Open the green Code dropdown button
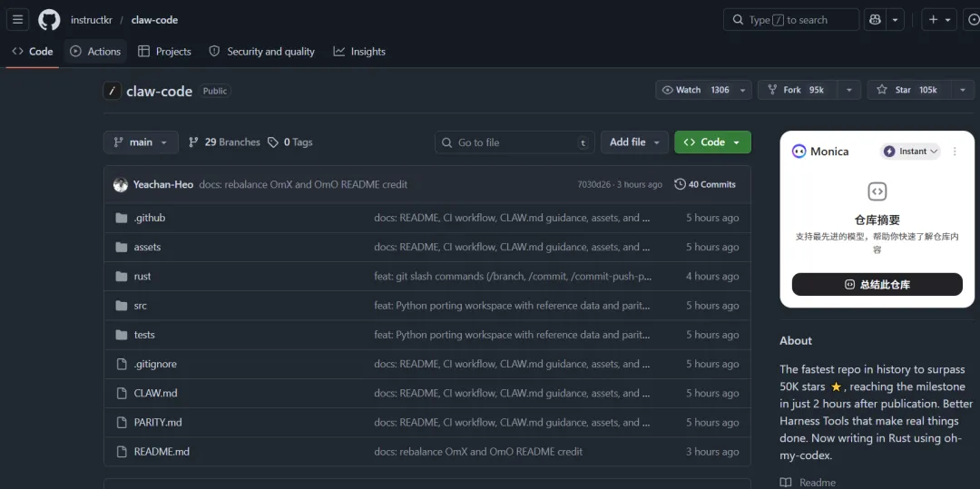Image resolution: width=980 pixels, height=489 pixels. coord(712,142)
